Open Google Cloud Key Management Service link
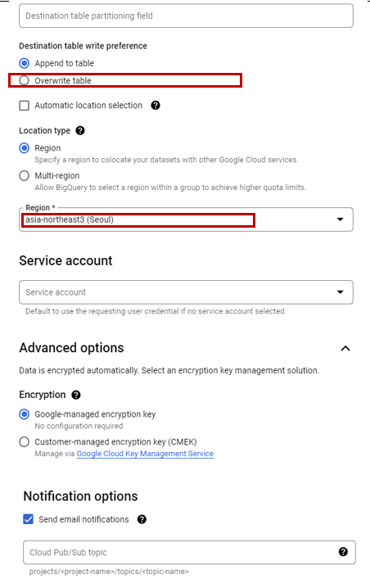This screenshot has height=588, width=370. (145, 454)
